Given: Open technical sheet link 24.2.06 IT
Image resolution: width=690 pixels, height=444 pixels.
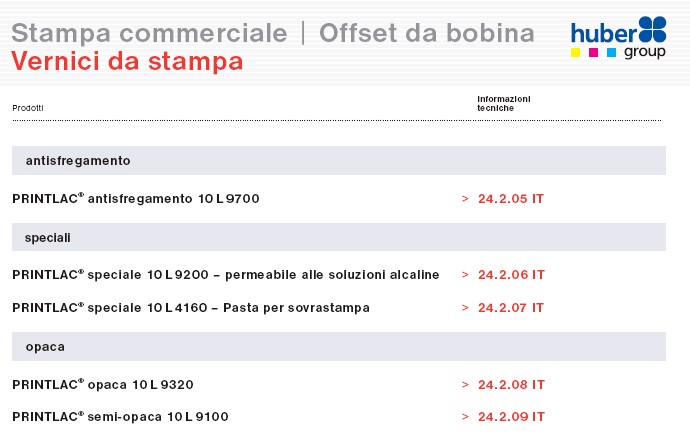Looking at the screenshot, I should point(511,275).
